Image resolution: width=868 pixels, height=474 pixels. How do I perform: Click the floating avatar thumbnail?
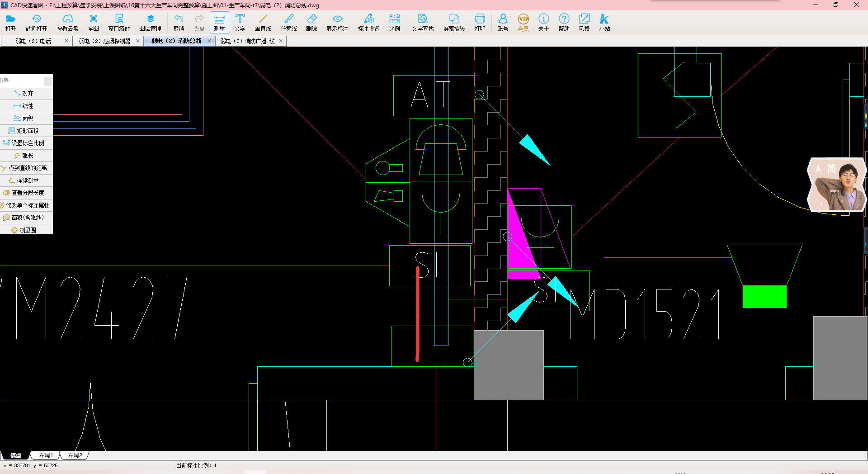pyautogui.click(x=837, y=185)
